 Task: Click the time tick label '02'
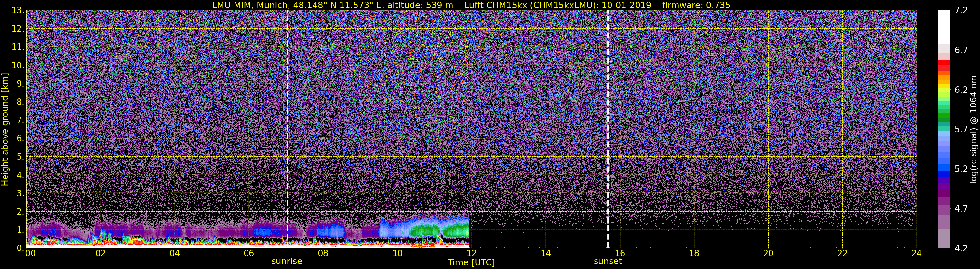(x=100, y=253)
